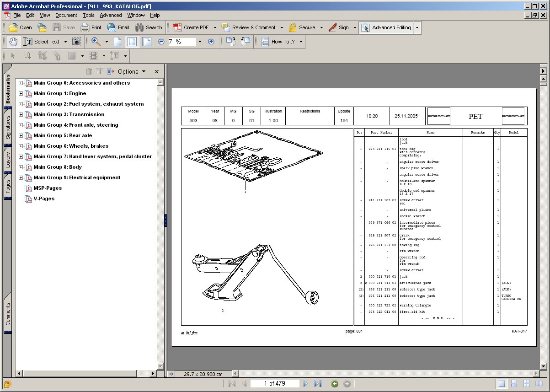The width and height of the screenshot is (550, 392).
Task: Toggle the Advanced Editing toolbar button
Action: coord(386,27)
